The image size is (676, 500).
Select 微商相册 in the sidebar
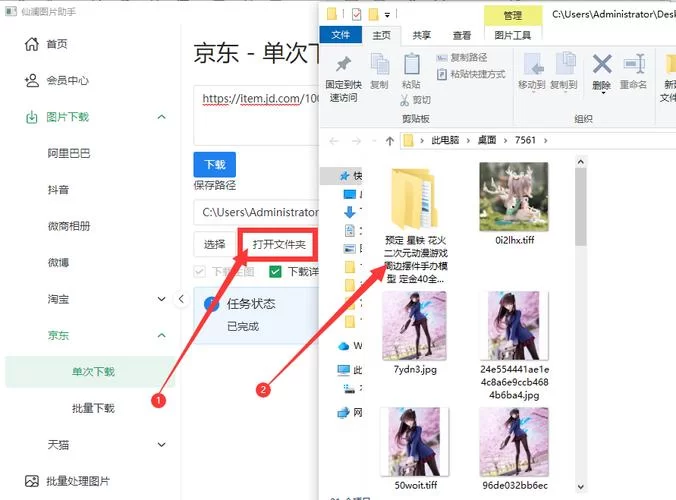pos(69,226)
